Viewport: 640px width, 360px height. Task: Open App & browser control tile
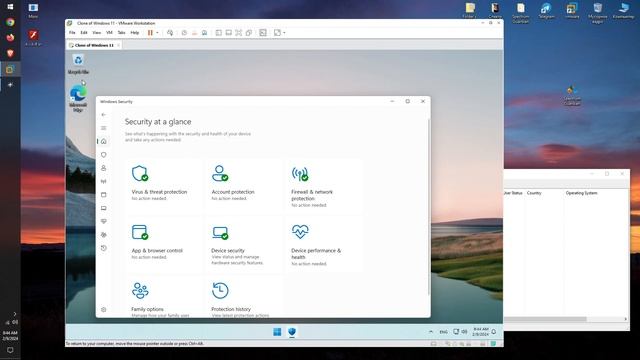tap(164, 244)
